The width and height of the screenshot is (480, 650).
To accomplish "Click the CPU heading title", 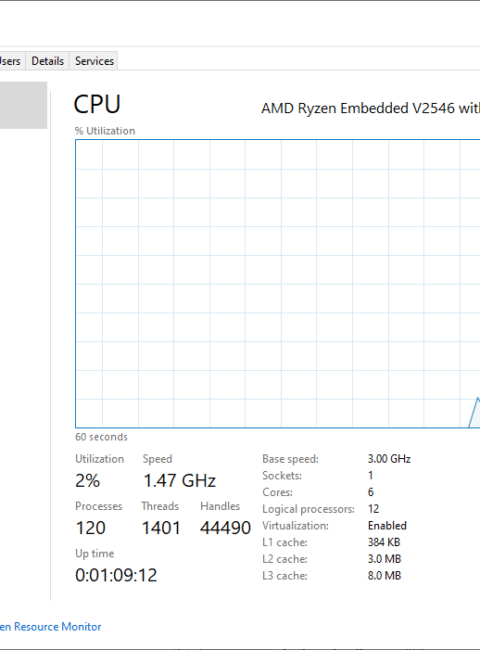I will click(x=97, y=104).
